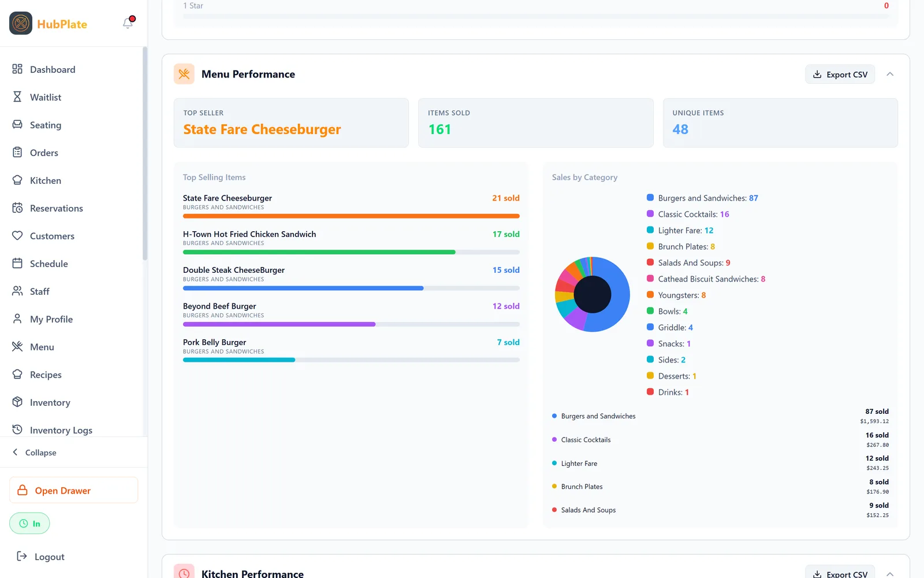Select Beyond Beef Burger item
Image resolution: width=924 pixels, height=578 pixels.
coord(351,314)
